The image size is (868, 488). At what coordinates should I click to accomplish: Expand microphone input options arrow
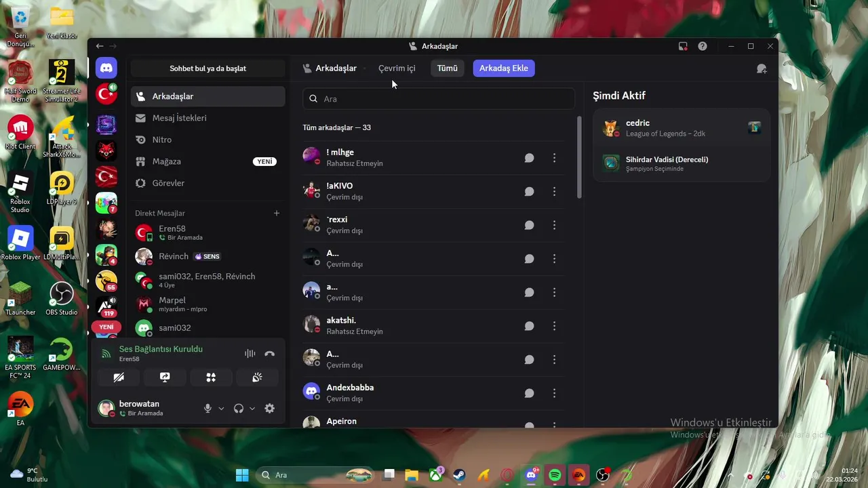[x=221, y=408]
